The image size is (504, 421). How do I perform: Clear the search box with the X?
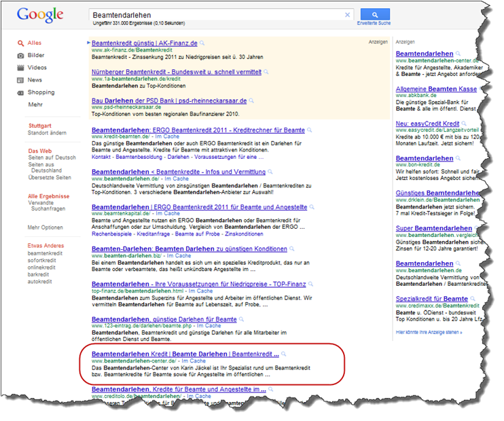tap(348, 15)
